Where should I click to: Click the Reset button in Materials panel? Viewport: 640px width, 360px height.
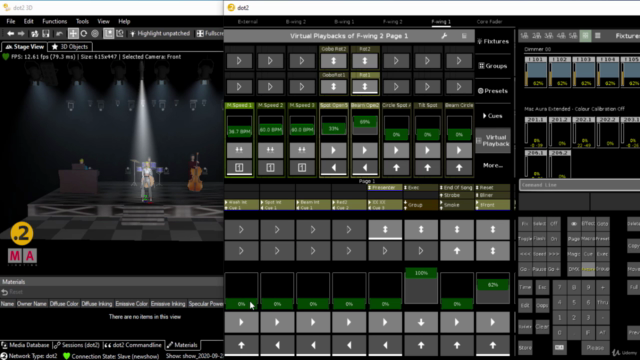click(12, 292)
